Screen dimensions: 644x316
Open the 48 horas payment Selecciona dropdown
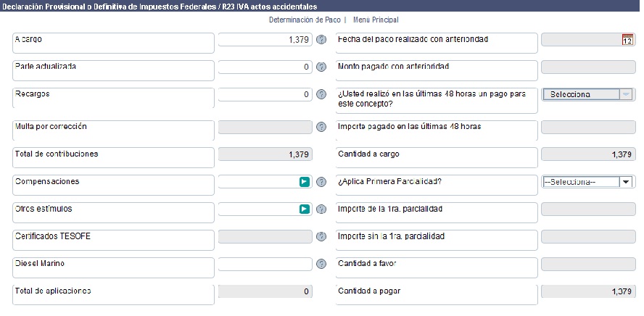pos(588,94)
